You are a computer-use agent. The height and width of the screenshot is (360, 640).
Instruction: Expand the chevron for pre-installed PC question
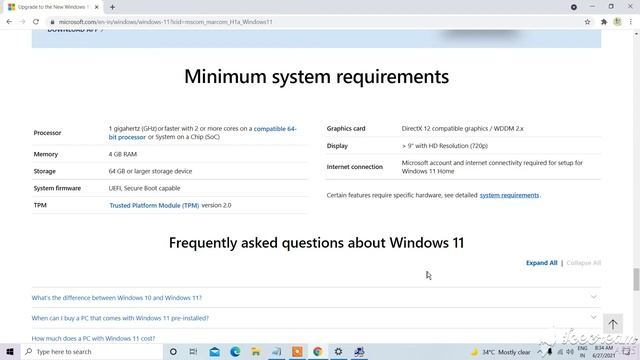coord(593,318)
